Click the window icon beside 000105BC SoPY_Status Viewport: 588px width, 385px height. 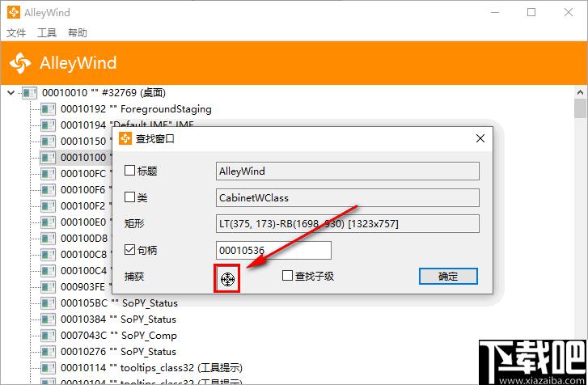pyautogui.click(x=48, y=303)
